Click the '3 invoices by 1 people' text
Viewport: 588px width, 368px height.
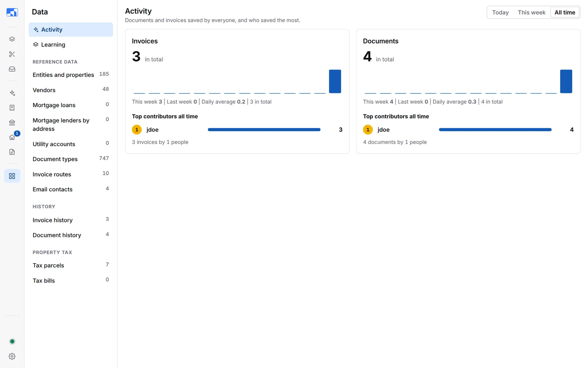click(x=160, y=142)
